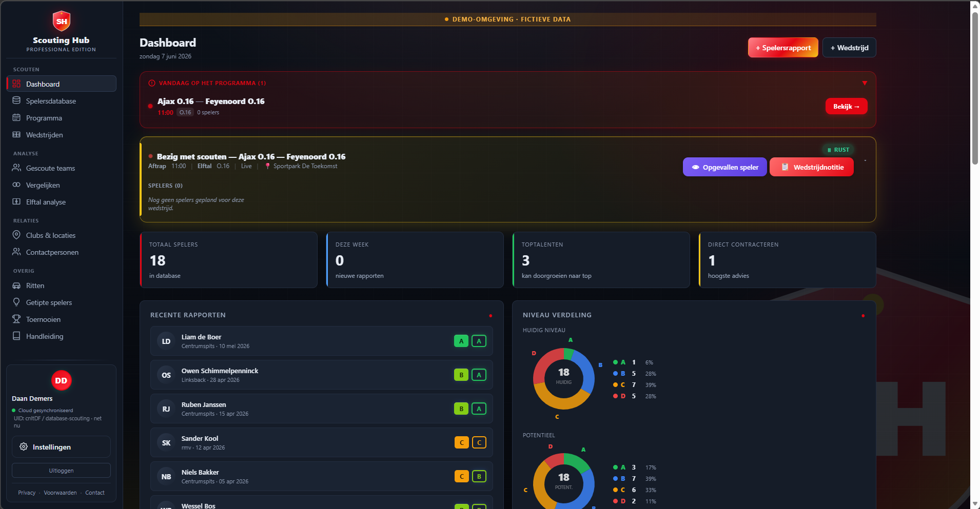Open the Niels Bakker report row
The width and height of the screenshot is (980, 509).
tap(321, 477)
